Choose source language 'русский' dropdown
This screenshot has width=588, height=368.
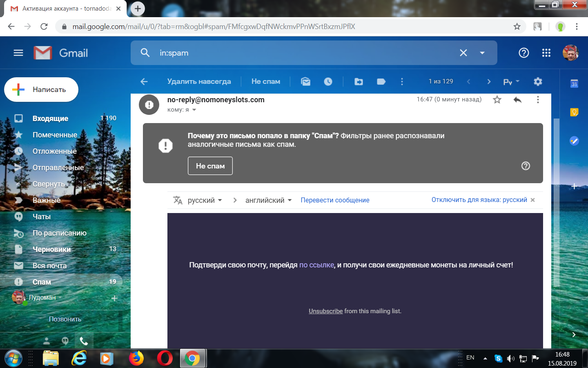click(205, 200)
